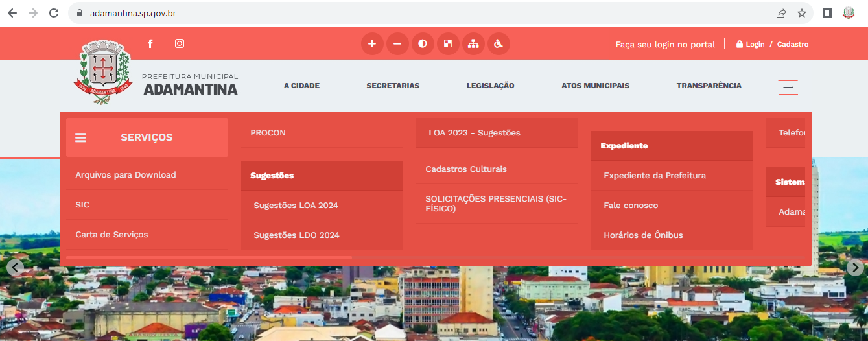
Task: Open the Secretarias dropdown menu
Action: (393, 86)
